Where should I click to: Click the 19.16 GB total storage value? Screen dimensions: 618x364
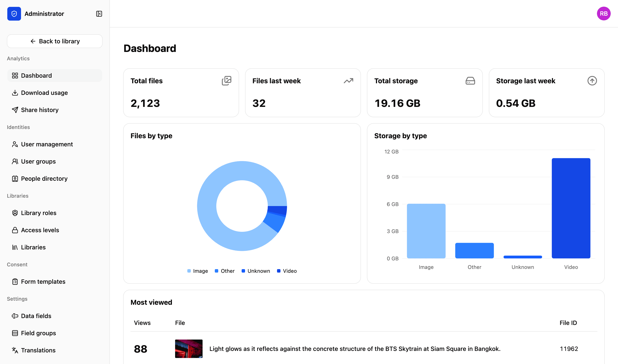coord(397,103)
